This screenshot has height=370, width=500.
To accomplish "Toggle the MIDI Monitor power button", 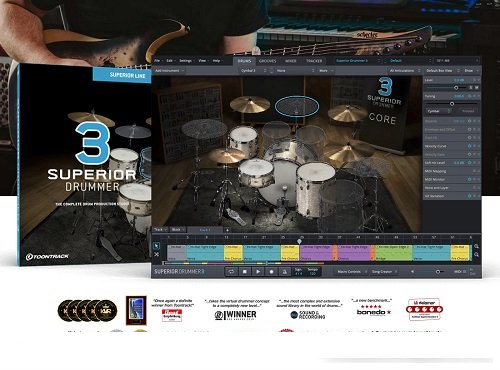I will [469, 179].
